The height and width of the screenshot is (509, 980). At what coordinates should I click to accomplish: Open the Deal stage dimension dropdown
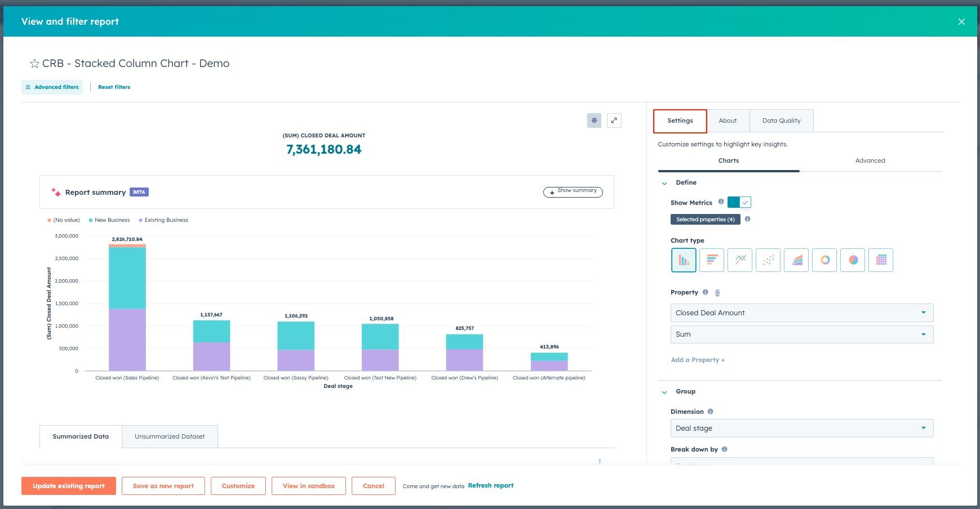click(x=802, y=428)
